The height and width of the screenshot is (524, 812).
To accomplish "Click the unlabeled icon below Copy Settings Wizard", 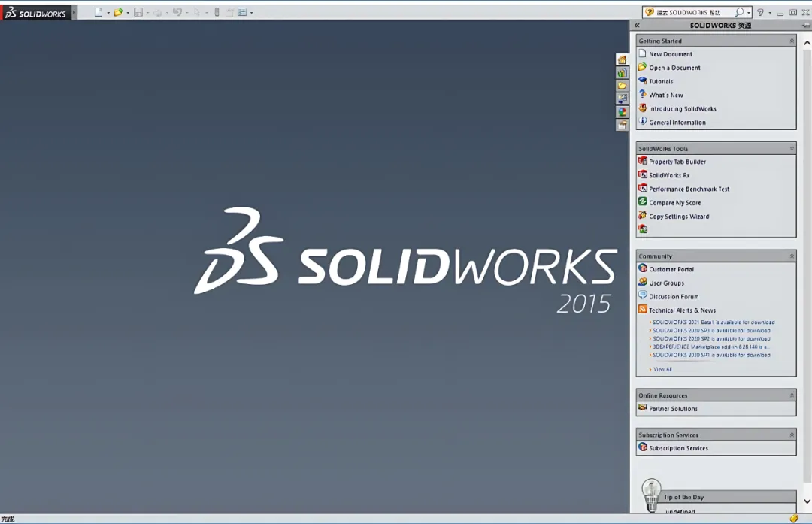I will point(643,229).
